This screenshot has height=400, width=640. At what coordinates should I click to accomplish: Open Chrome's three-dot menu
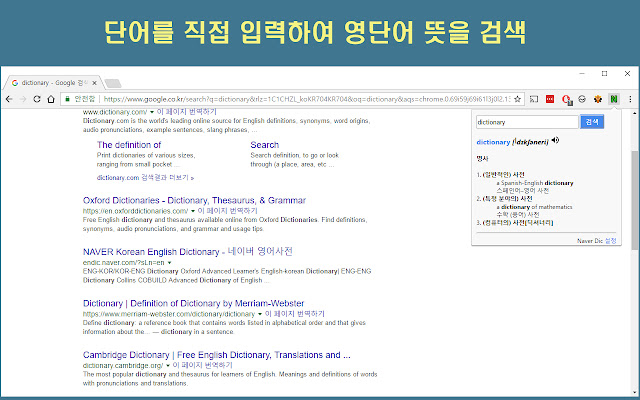630,99
